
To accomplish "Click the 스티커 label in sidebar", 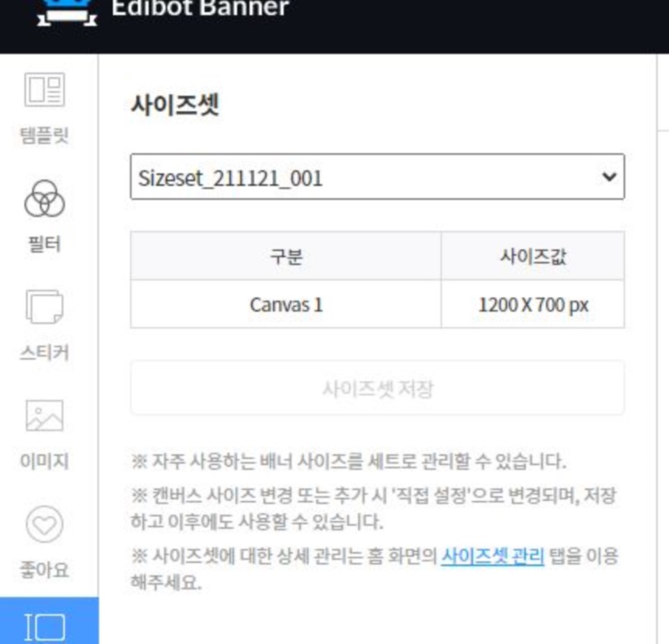I will 44,352.
